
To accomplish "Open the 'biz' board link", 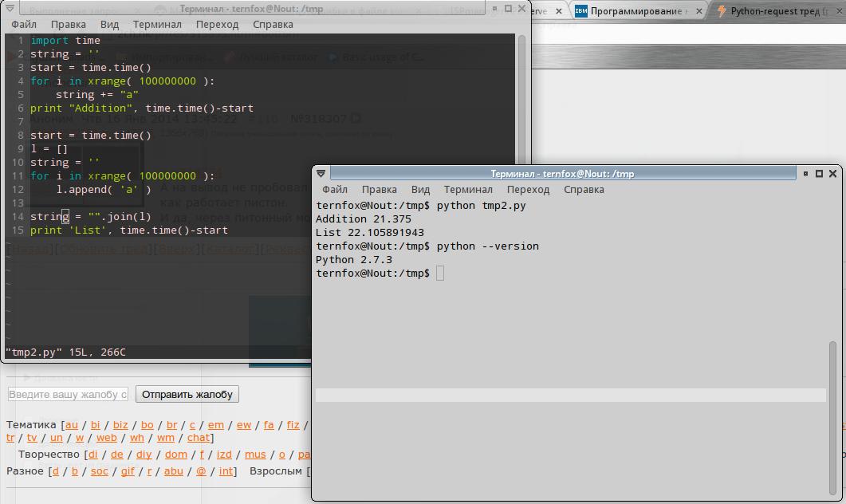I will pyautogui.click(x=120, y=425).
